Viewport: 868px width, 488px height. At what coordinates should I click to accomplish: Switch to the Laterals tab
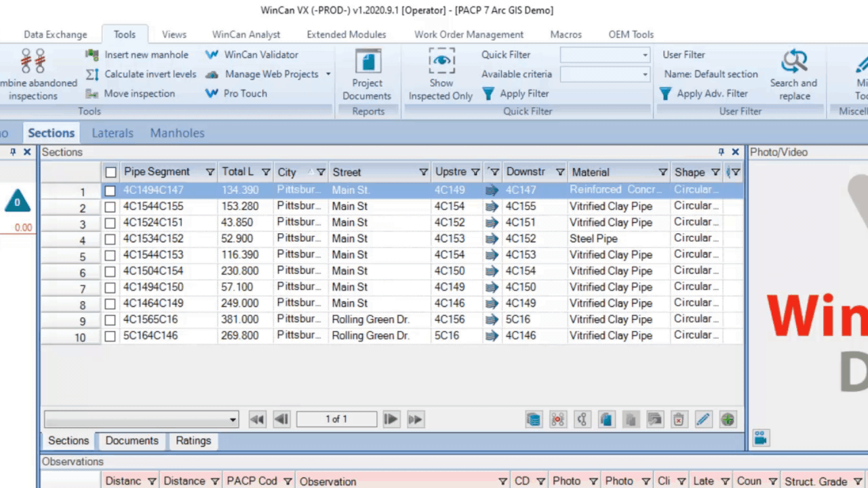113,133
